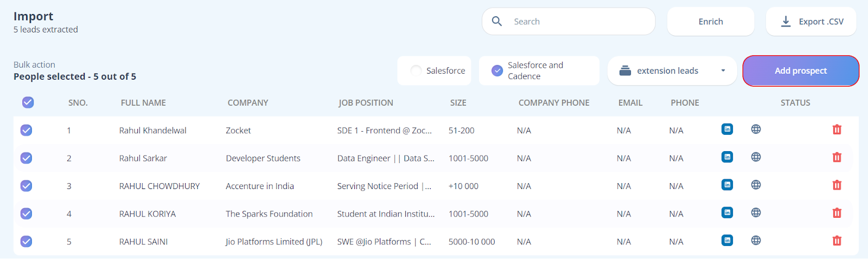The image size is (868, 266).
Task: Click the COMPANY column header
Action: click(x=248, y=102)
